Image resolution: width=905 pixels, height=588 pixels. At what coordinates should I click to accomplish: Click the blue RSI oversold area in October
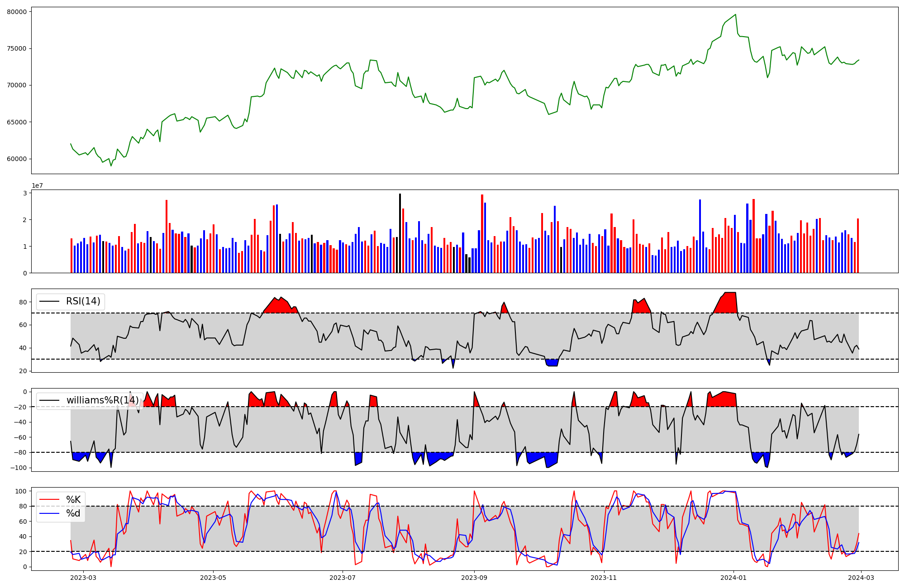(x=552, y=363)
